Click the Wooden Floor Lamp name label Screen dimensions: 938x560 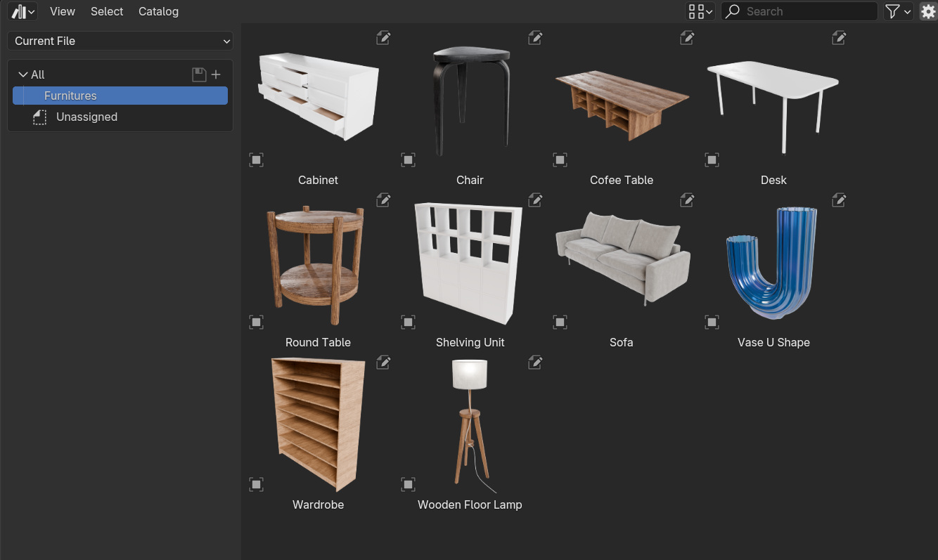pos(470,504)
